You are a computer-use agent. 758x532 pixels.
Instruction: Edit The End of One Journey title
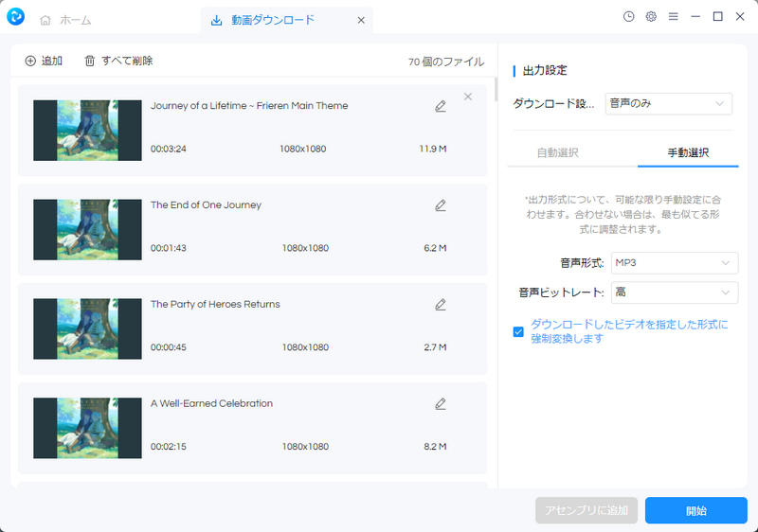441,205
